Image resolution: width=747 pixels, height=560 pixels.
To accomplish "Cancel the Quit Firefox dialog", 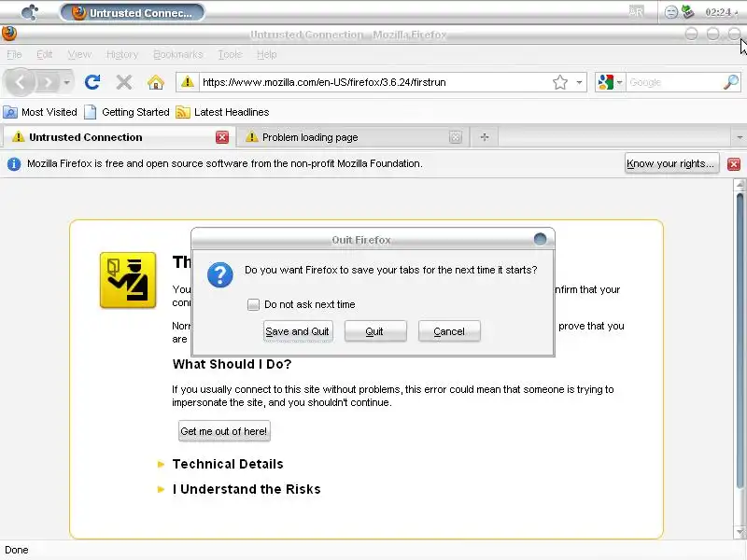I will [449, 331].
